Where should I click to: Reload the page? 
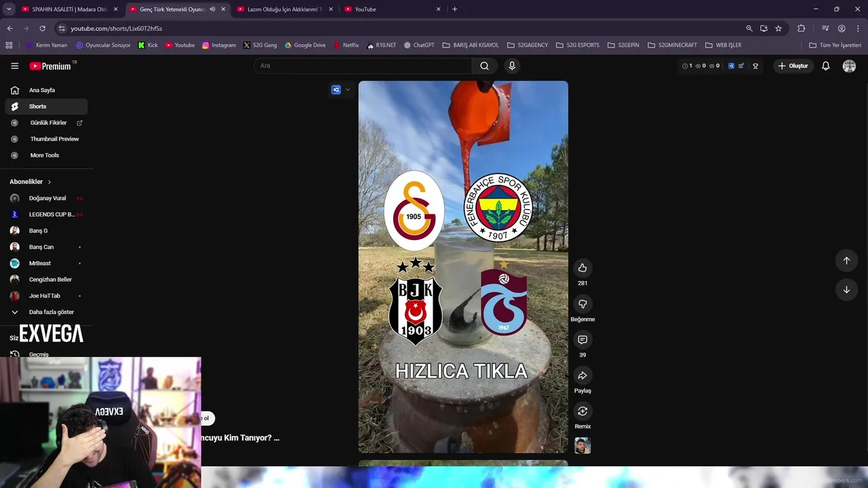coord(42,28)
